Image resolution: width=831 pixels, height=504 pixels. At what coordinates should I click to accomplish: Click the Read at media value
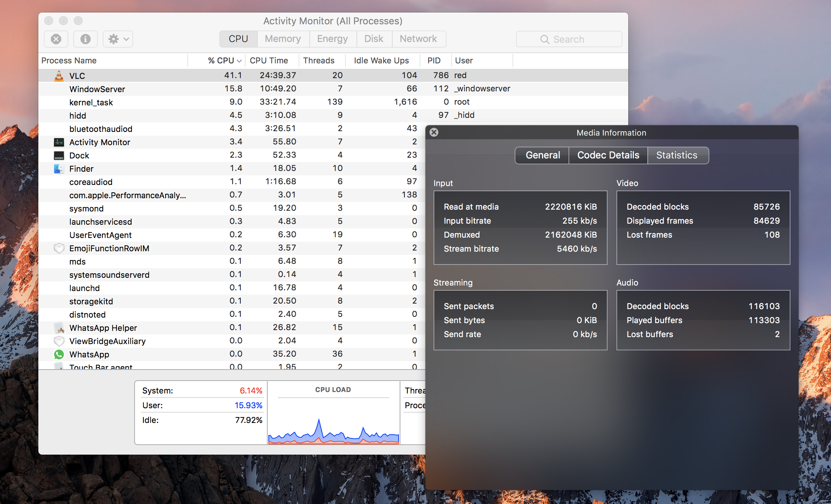(x=571, y=207)
